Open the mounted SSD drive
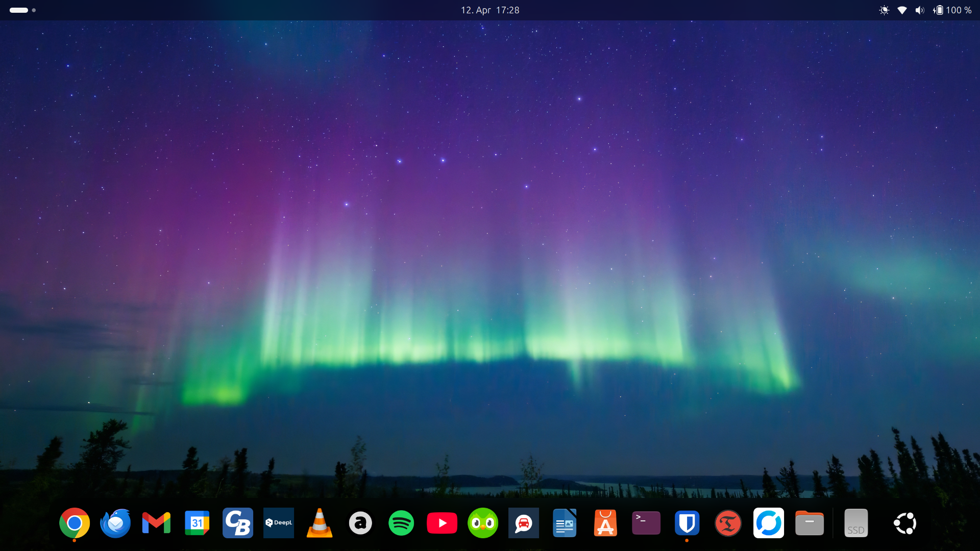The height and width of the screenshot is (551, 980). point(856,523)
